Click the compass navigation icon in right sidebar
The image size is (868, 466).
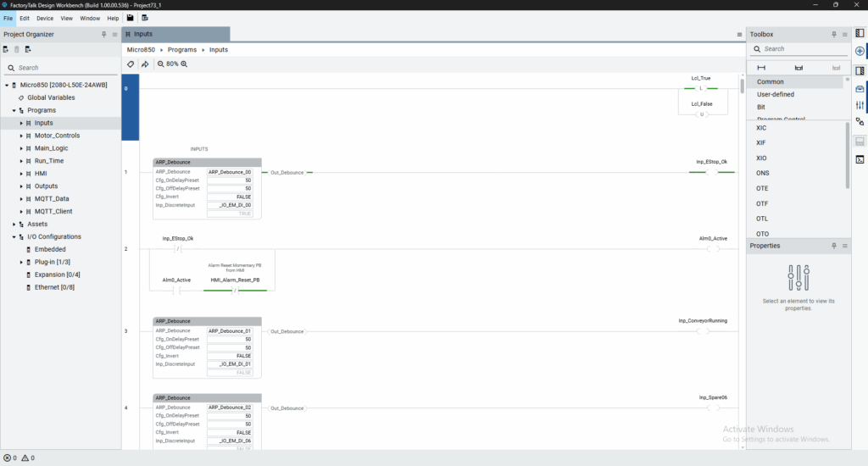tap(860, 51)
